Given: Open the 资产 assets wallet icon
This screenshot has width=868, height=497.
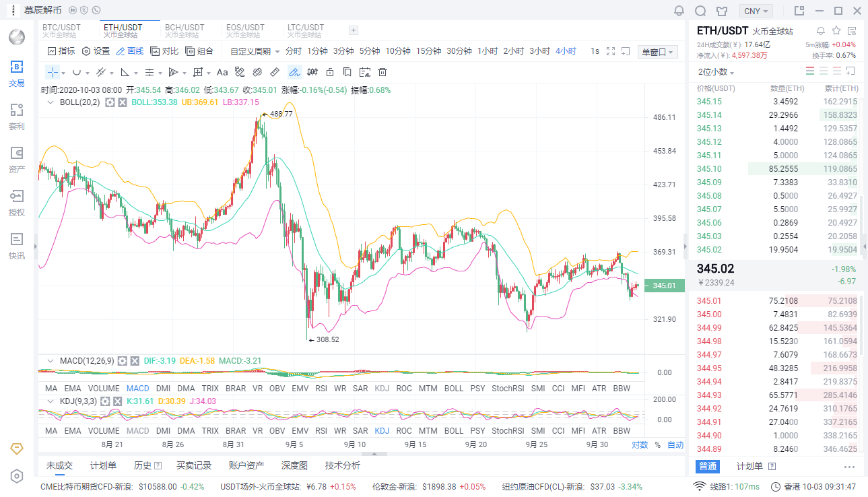Looking at the screenshot, I should click(x=16, y=160).
